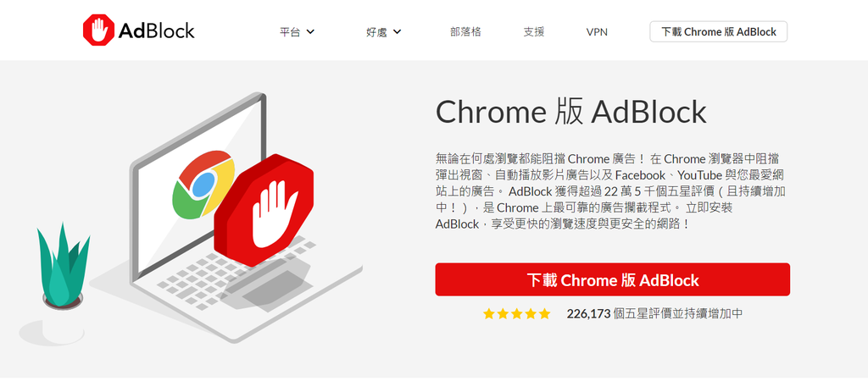Click the first yellow rating star
The height and width of the screenshot is (381, 868).
tap(488, 314)
